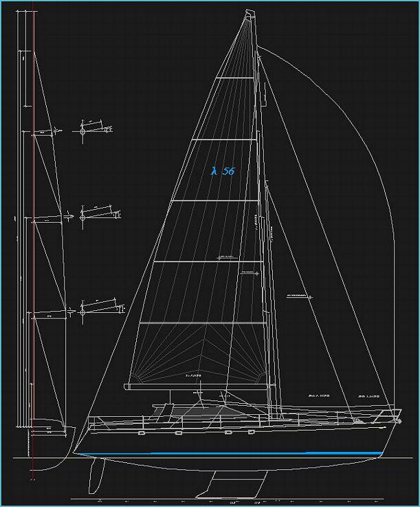The width and height of the screenshot is (420, 507).
Task: Select the blue waterline stripe on the hull
Action: 229,453
